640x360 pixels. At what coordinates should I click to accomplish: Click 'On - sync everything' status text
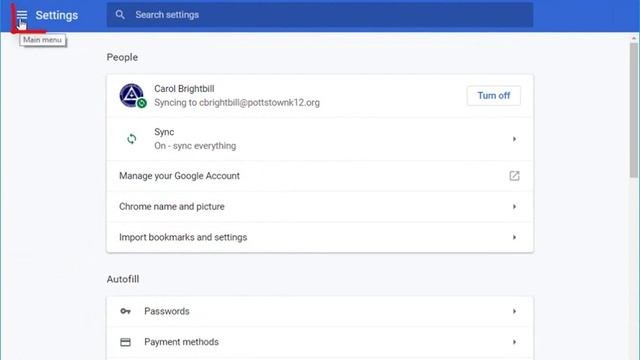click(195, 146)
